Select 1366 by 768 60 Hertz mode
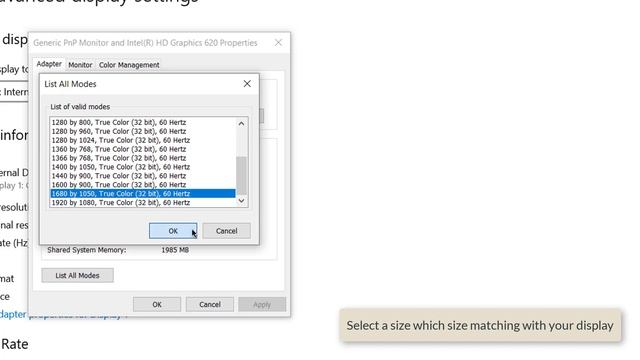The height and width of the screenshot is (360, 640). [142, 158]
